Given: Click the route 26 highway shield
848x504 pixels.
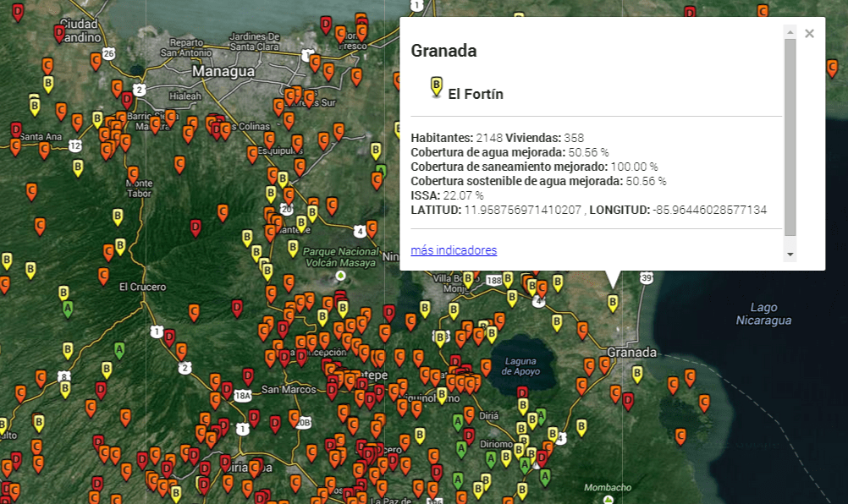Looking at the screenshot, I should 108,53.
